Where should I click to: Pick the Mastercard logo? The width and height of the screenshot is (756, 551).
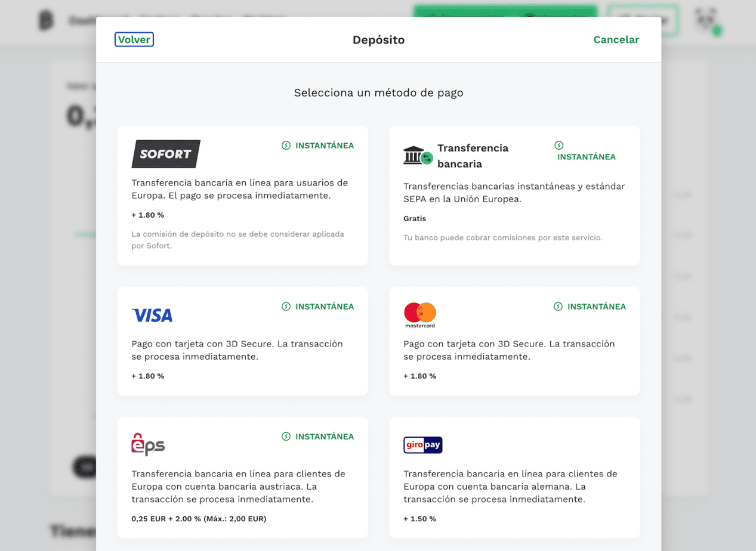tap(420, 315)
